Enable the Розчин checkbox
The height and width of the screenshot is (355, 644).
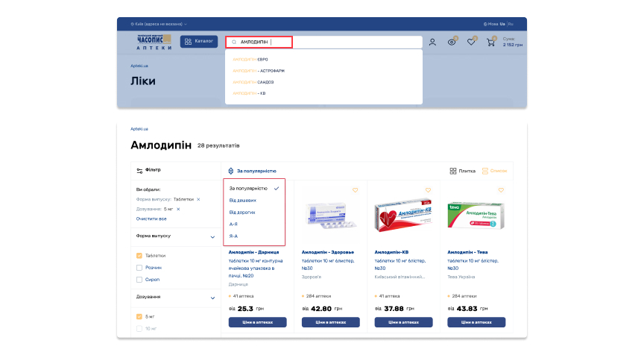[x=139, y=268]
